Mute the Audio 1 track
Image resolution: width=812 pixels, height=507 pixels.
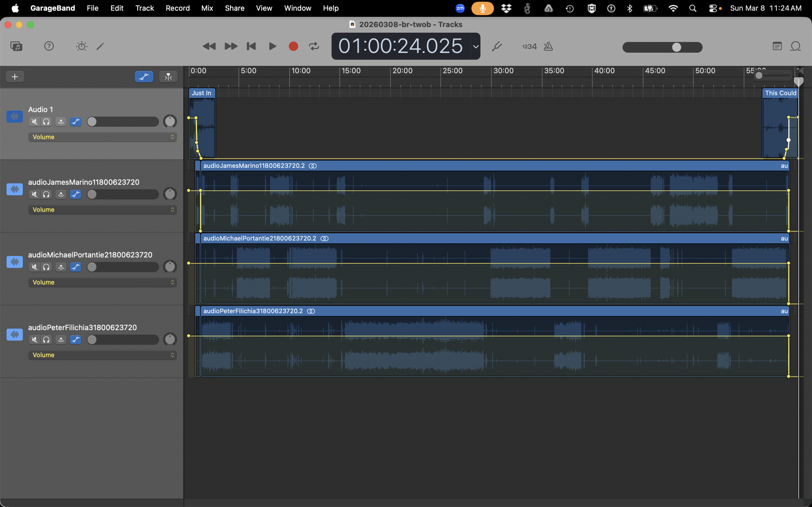(x=34, y=122)
